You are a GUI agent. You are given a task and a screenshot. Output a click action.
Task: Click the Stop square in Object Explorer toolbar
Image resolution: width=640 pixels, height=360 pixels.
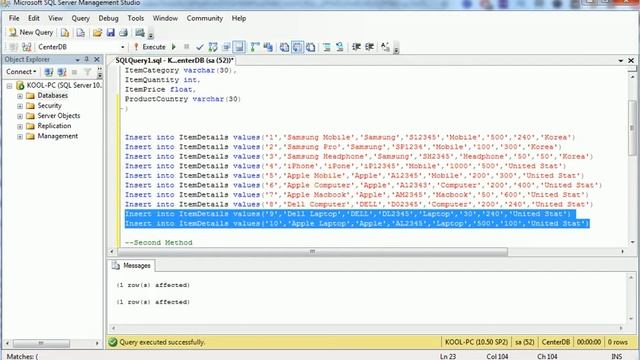tap(74, 72)
